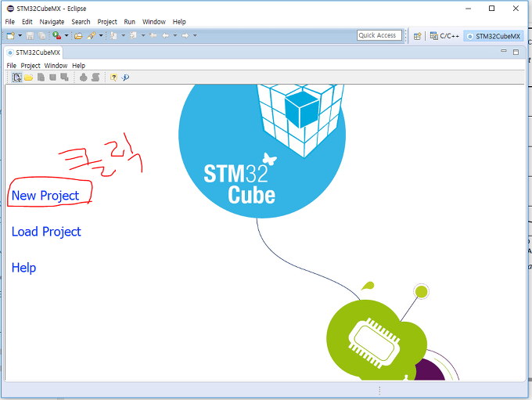Click the CubeMX Save Project toolbar icon
Viewport: 532px width, 400px height.
click(x=41, y=77)
